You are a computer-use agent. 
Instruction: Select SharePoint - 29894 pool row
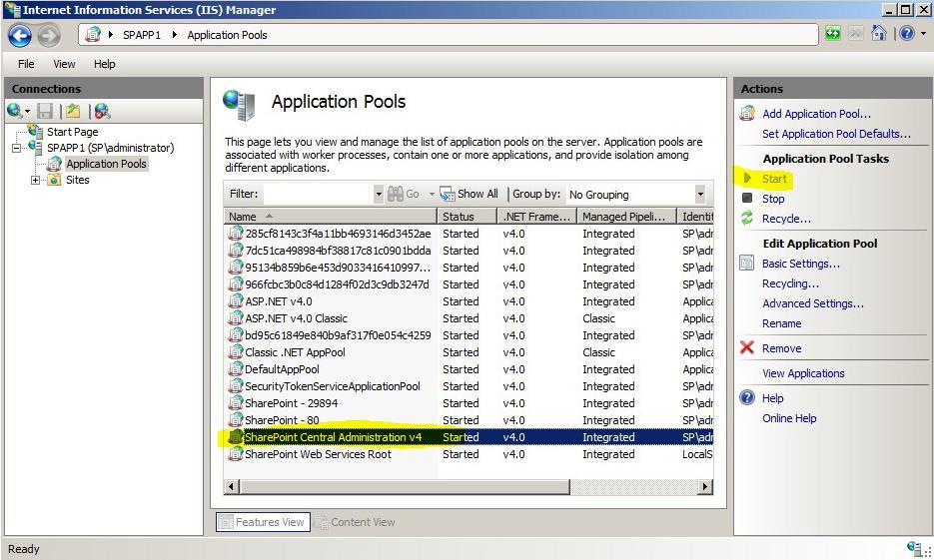pos(468,403)
